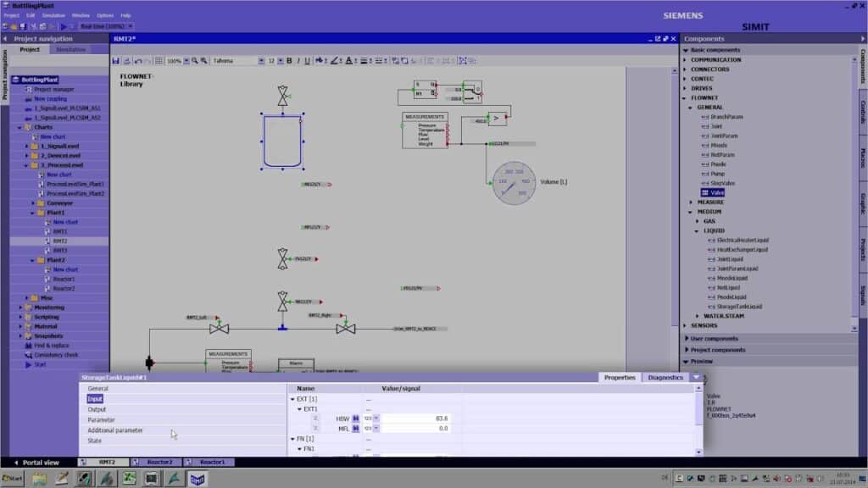Screen dimensions: 868x488
Task: Open Consistency check in project tree
Action: pos(55,355)
